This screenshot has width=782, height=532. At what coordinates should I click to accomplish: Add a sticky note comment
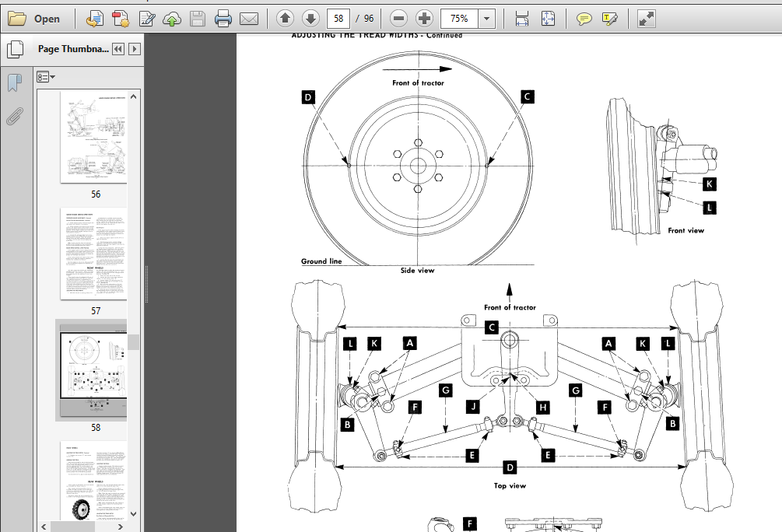(584, 19)
